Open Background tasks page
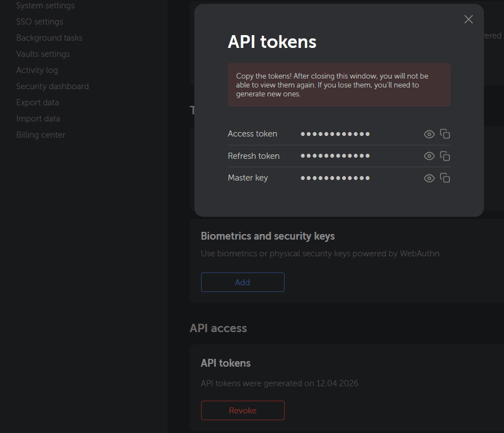Image resolution: width=504 pixels, height=433 pixels. coord(49,38)
